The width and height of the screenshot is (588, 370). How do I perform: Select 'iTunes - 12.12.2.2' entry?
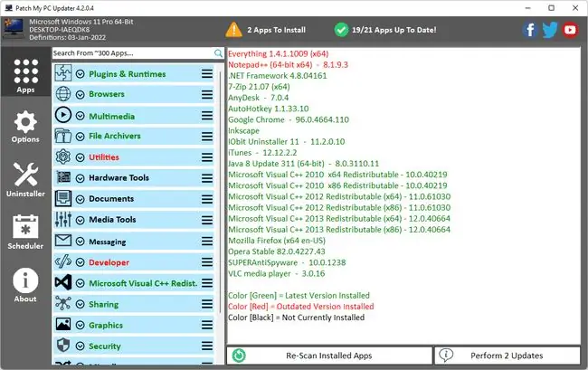pos(262,153)
